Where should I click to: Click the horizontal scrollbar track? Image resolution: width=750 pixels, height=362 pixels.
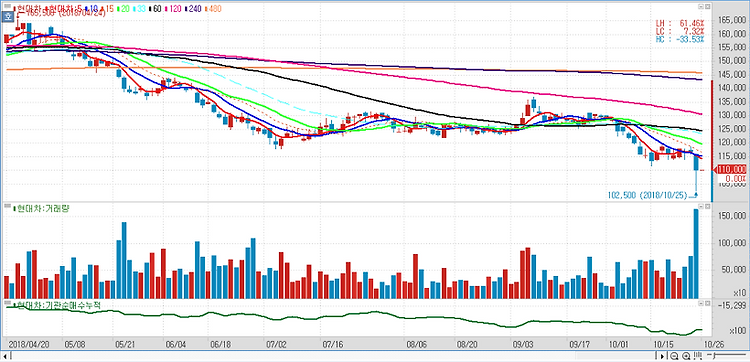(333, 356)
